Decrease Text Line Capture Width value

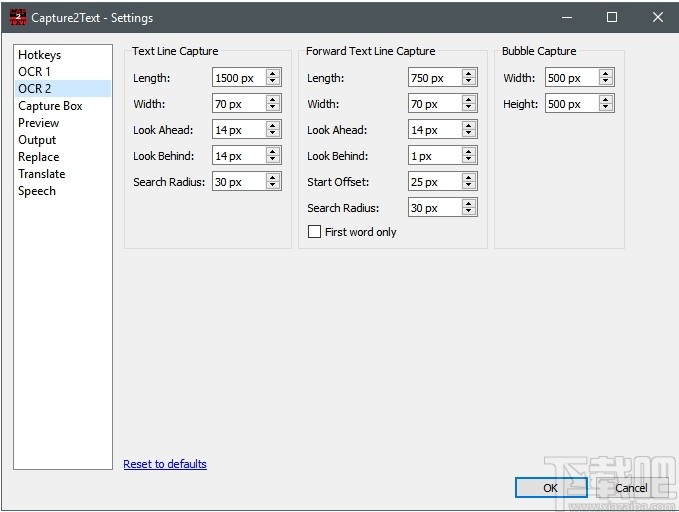[273, 108]
